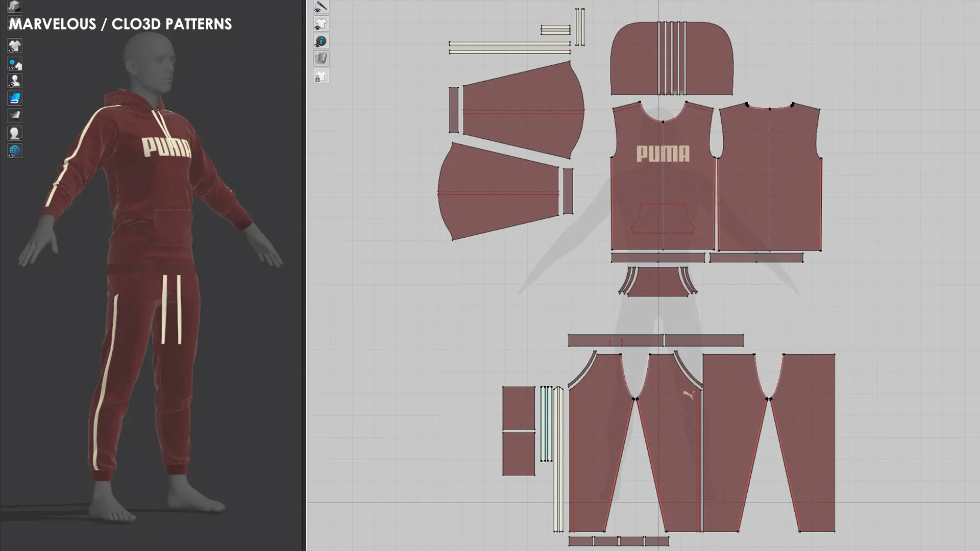Select the front hem band below the front bodice
The width and height of the screenshot is (980, 551).
[x=658, y=258]
